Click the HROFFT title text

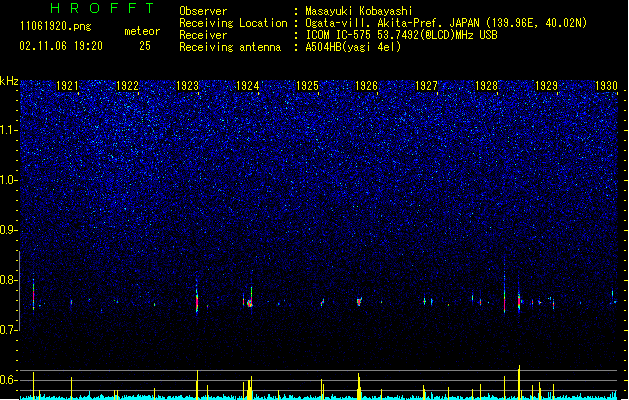pyautogui.click(x=102, y=8)
